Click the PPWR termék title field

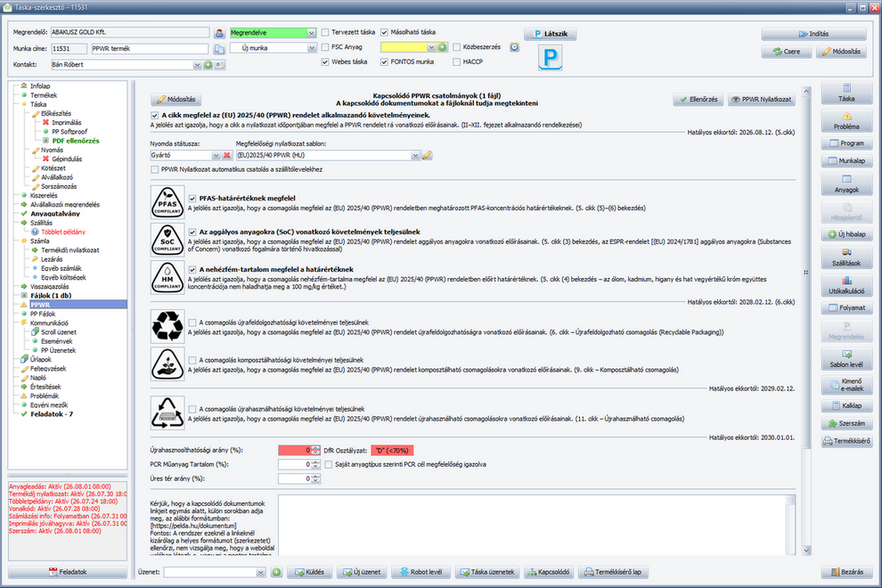(150, 49)
